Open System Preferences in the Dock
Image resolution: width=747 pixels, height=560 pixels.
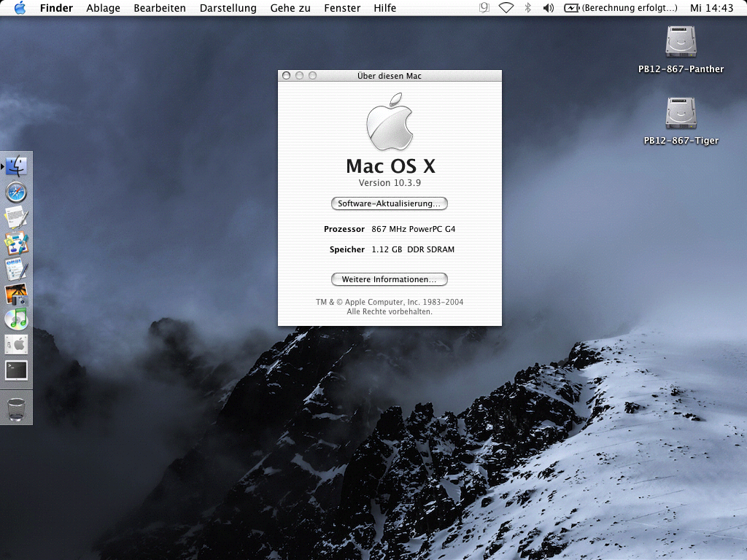16,344
